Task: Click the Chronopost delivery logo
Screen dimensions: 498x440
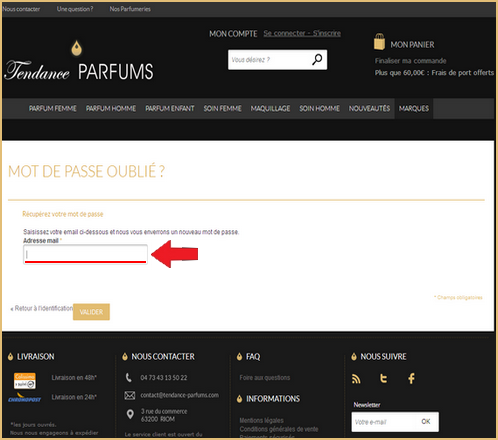Action: [x=24, y=397]
